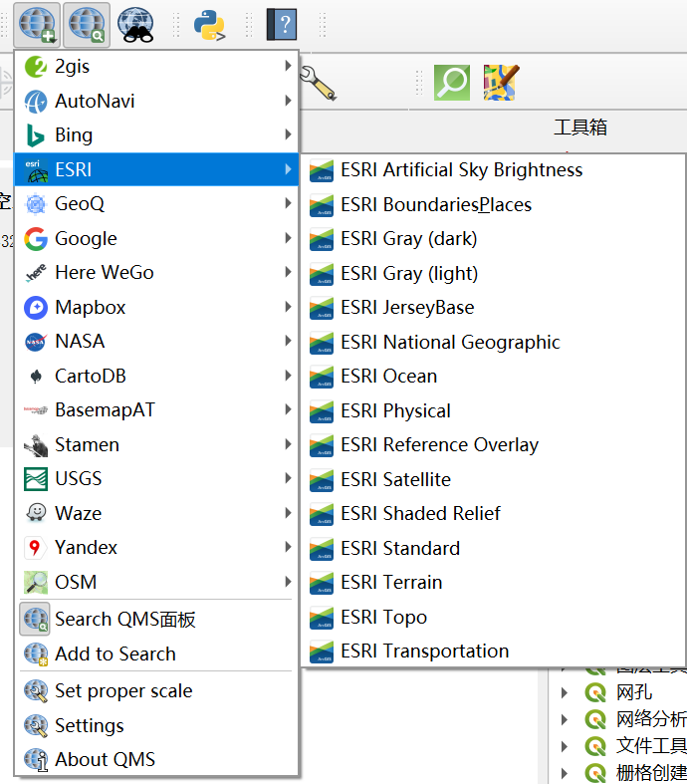Screen dimensions: 687x784
Task: Open the USGS submenu
Action: [157, 479]
